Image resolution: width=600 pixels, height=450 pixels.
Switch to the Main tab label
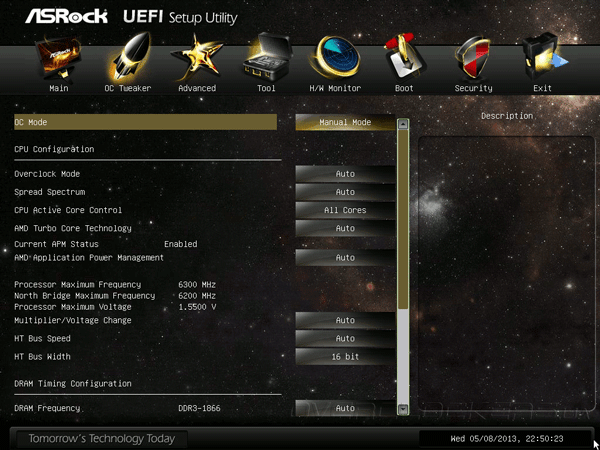59,88
